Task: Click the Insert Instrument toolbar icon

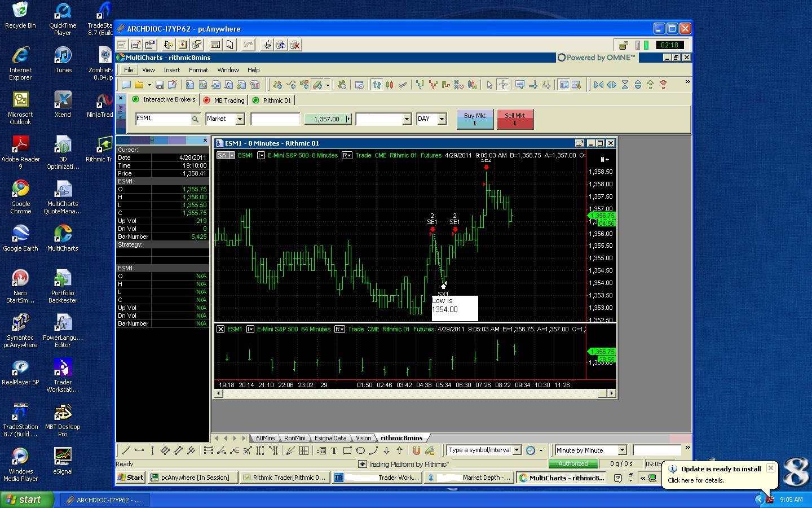Action: pos(277,85)
